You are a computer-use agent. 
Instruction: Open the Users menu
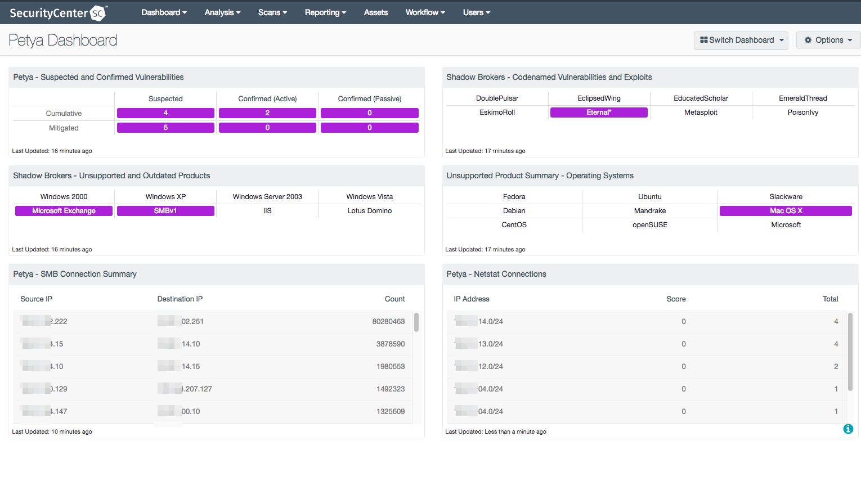476,12
